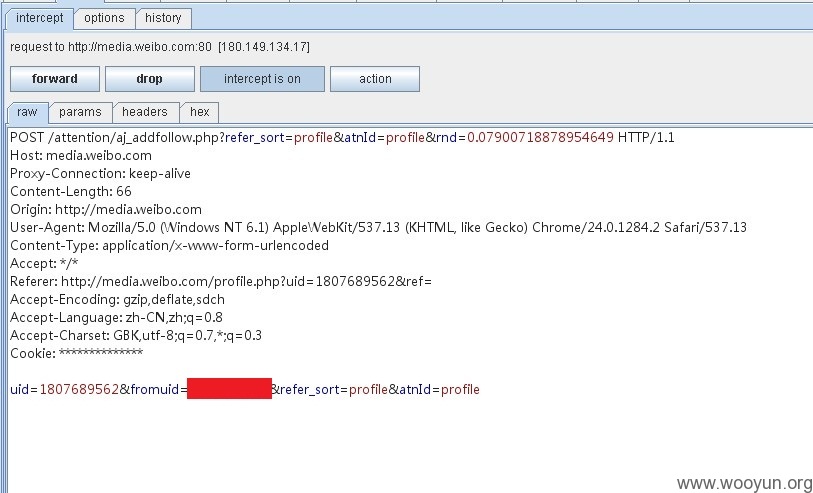Click the body 'refer_sort=profile&atnId=profile' text
The height and width of the screenshot is (493, 813).
pos(380,389)
